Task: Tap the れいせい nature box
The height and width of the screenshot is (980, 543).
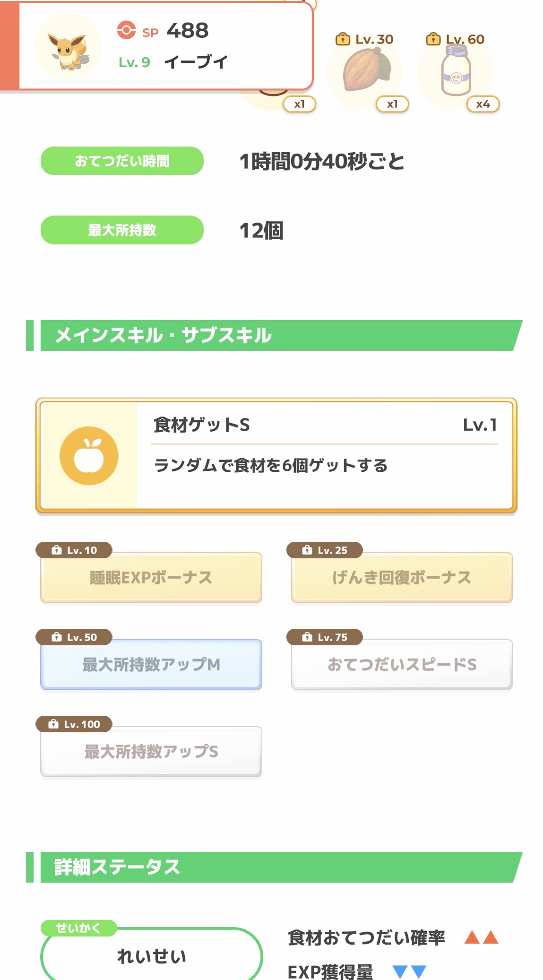Action: [x=151, y=956]
